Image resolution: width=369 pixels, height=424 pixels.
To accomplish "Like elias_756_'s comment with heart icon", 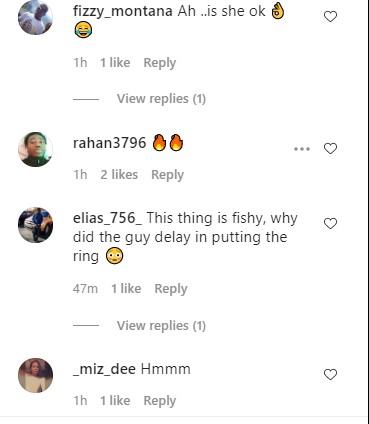I will point(330,223).
